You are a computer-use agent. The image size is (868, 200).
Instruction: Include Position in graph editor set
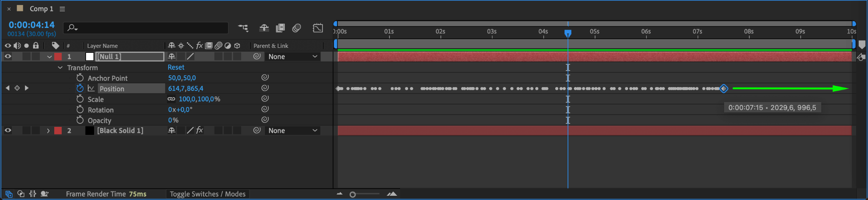click(x=91, y=88)
